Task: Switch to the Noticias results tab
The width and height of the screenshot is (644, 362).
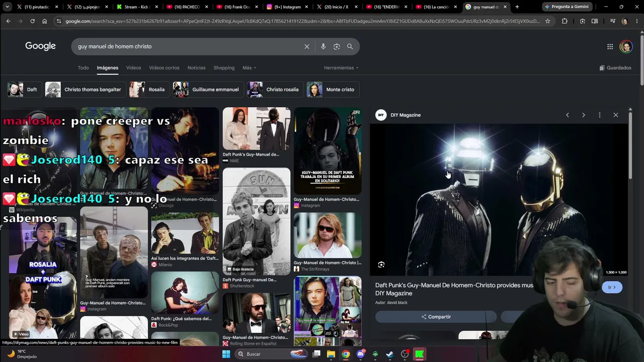Action: click(196, 68)
